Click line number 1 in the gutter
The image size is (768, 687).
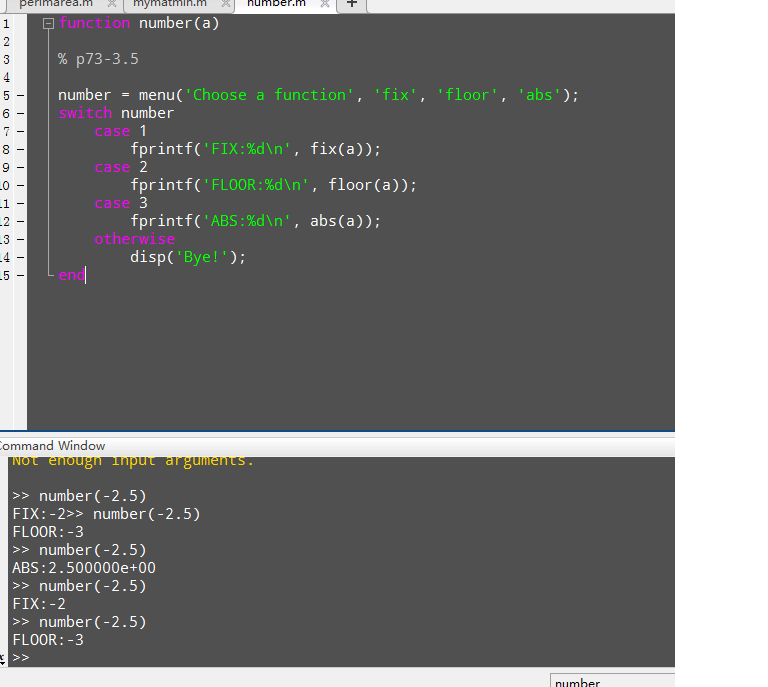pos(6,24)
